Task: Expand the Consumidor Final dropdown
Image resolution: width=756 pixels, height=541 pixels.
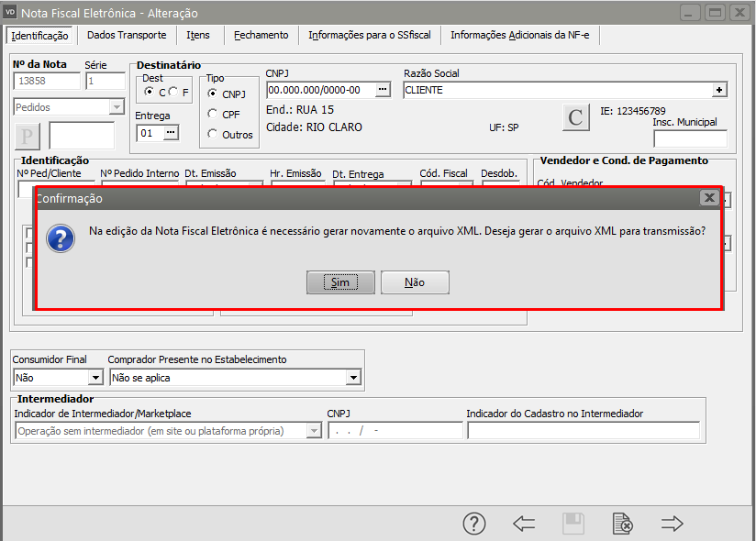Action: pos(95,377)
